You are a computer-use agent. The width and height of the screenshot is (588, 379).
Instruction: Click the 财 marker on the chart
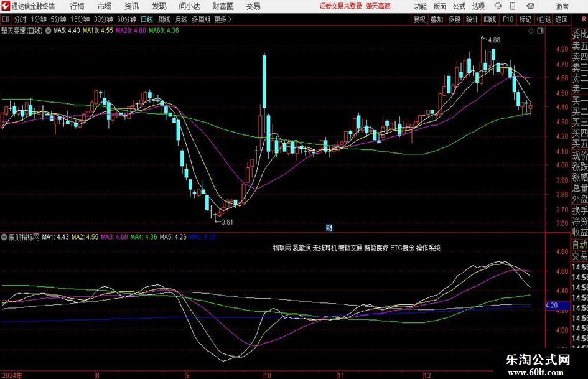pos(329,227)
